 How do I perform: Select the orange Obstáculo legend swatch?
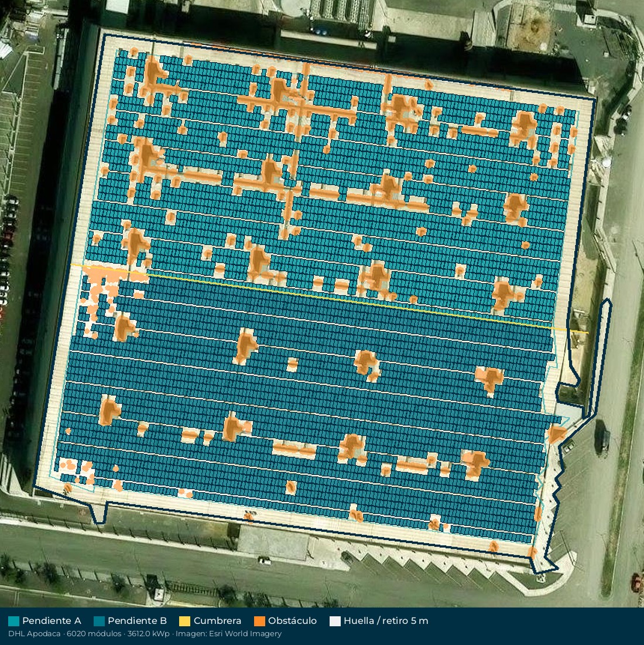(x=259, y=621)
